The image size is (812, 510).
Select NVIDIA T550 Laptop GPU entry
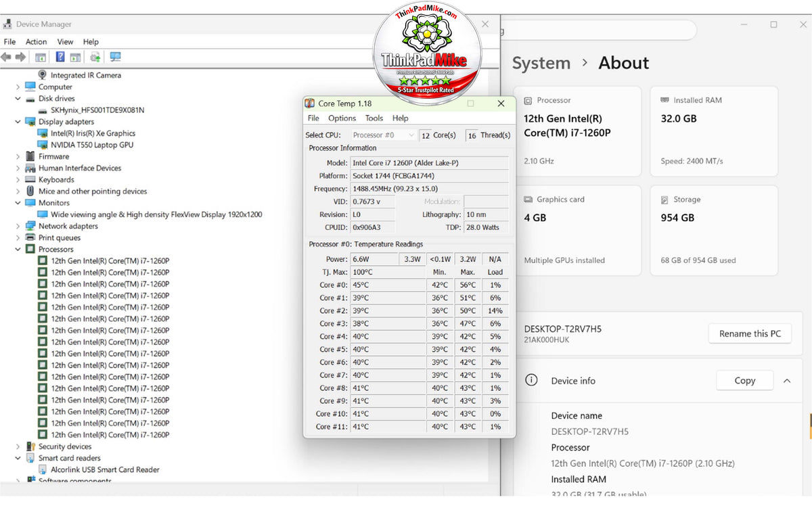coord(92,145)
